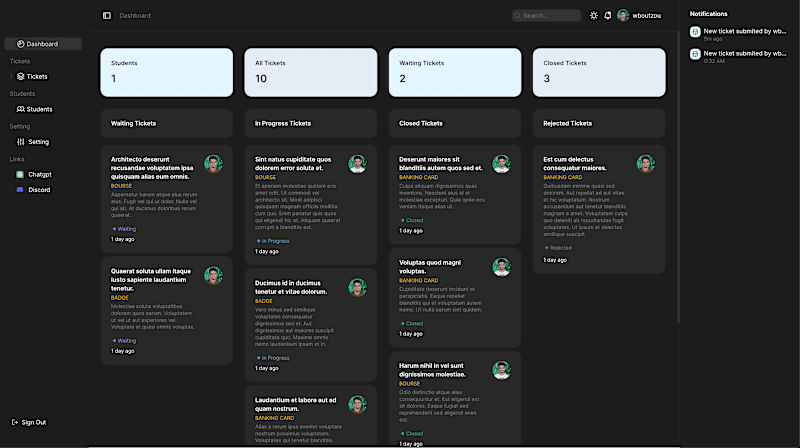The width and height of the screenshot is (800, 448).
Task: Click the Dashboard breadcrumb text
Action: (x=135, y=16)
